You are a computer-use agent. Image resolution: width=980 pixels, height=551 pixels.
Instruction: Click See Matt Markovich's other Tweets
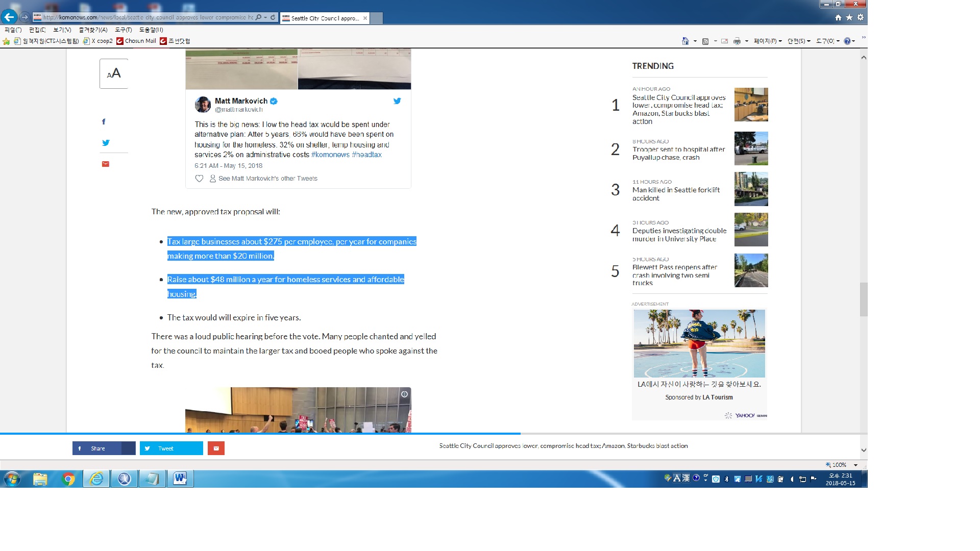point(267,179)
